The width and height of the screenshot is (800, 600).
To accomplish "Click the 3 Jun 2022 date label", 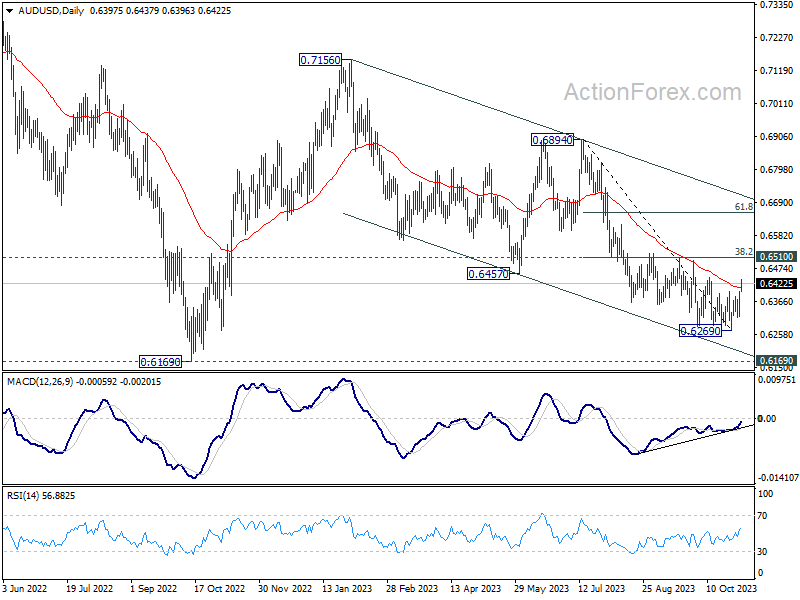I will click(x=24, y=589).
